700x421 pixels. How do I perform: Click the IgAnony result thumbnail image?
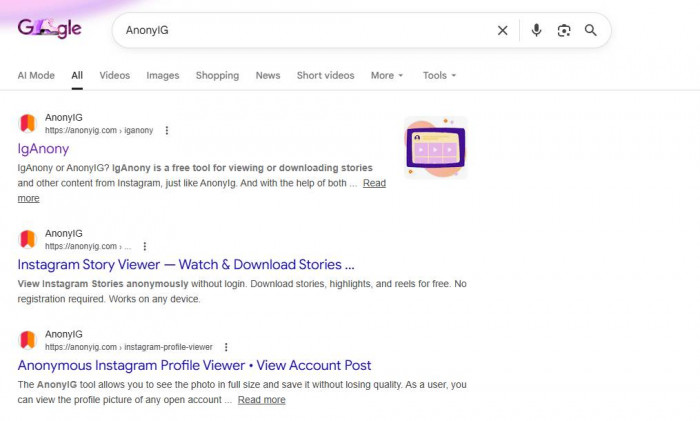(x=434, y=147)
